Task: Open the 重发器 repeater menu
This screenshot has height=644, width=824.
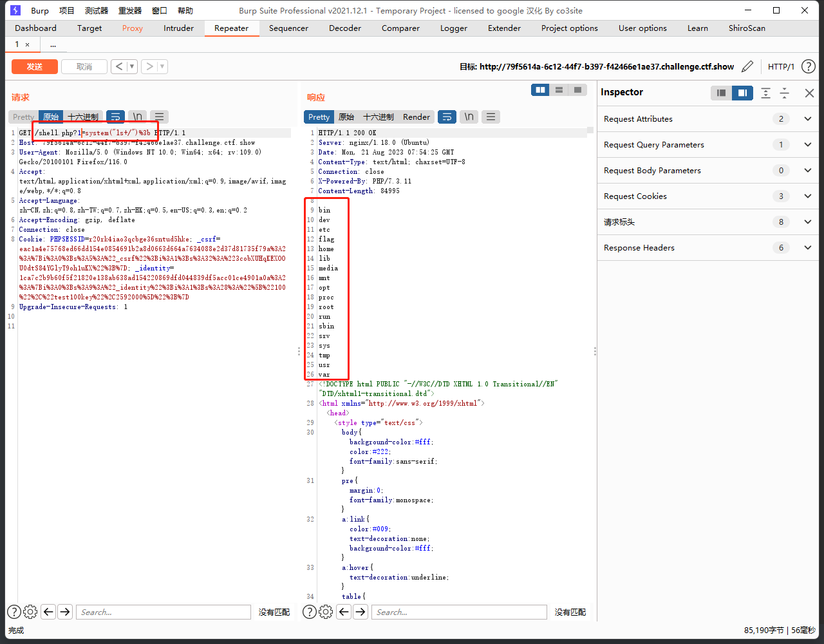Action: click(x=130, y=10)
